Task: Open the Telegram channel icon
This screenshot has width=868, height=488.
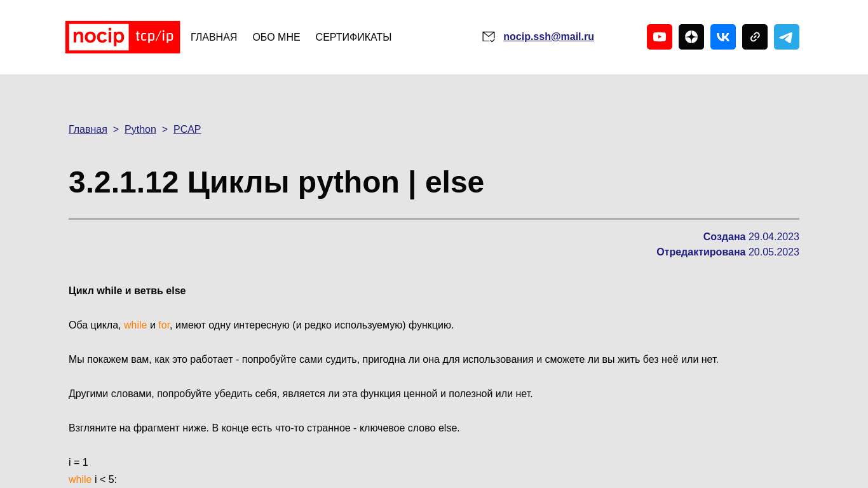Action: pos(786,37)
